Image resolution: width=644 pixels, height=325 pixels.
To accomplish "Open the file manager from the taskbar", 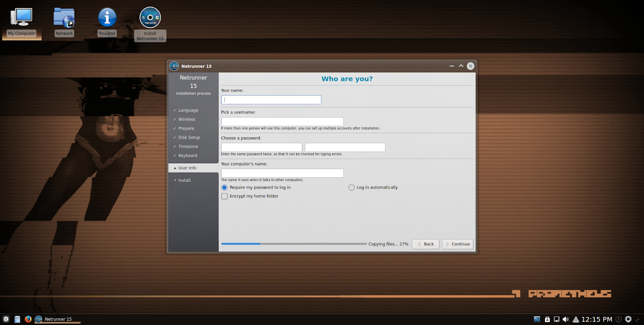I will (17, 319).
